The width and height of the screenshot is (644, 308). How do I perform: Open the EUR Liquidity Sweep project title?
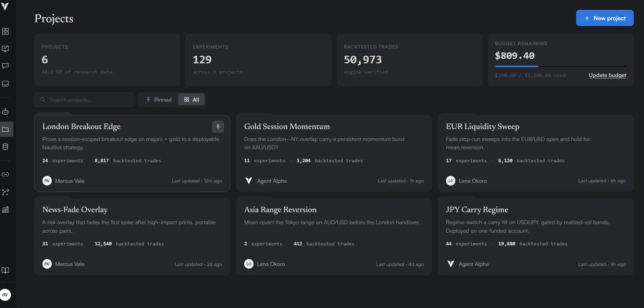point(482,127)
